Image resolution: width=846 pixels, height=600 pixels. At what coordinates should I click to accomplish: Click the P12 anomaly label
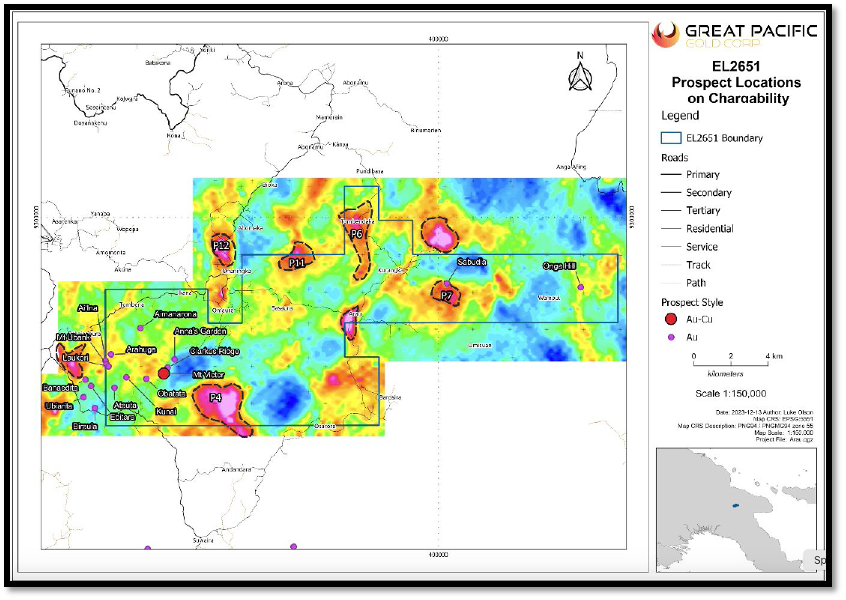(222, 246)
